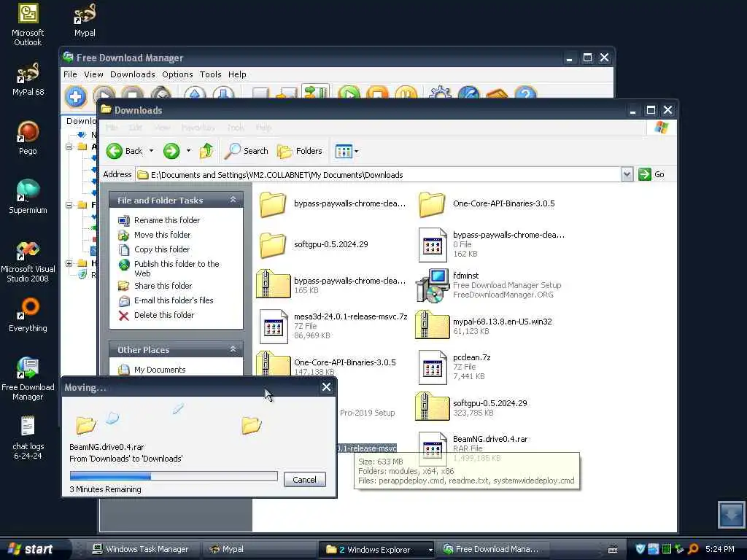Open Downloads menu in Free Download Manager
The width and height of the screenshot is (747, 560).
click(x=133, y=74)
